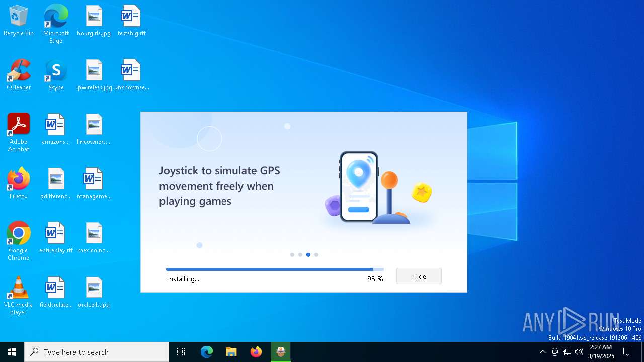Select the first slide indicator dot
The height and width of the screenshot is (362, 644).
[x=292, y=255]
